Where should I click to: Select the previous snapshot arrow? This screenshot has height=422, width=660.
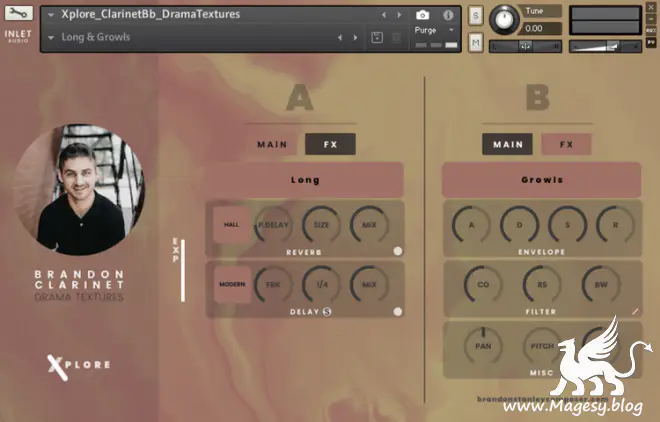click(340, 37)
